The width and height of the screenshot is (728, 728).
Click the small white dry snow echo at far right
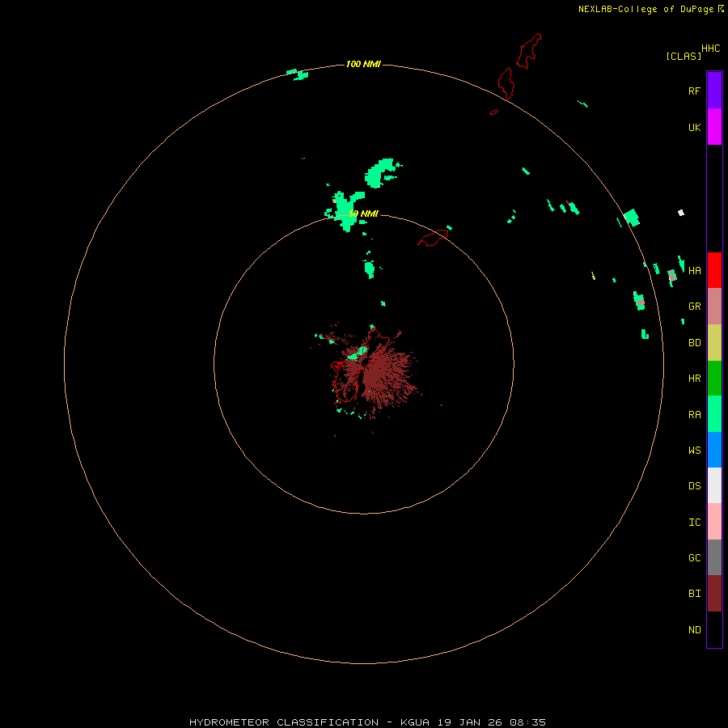coord(681,213)
